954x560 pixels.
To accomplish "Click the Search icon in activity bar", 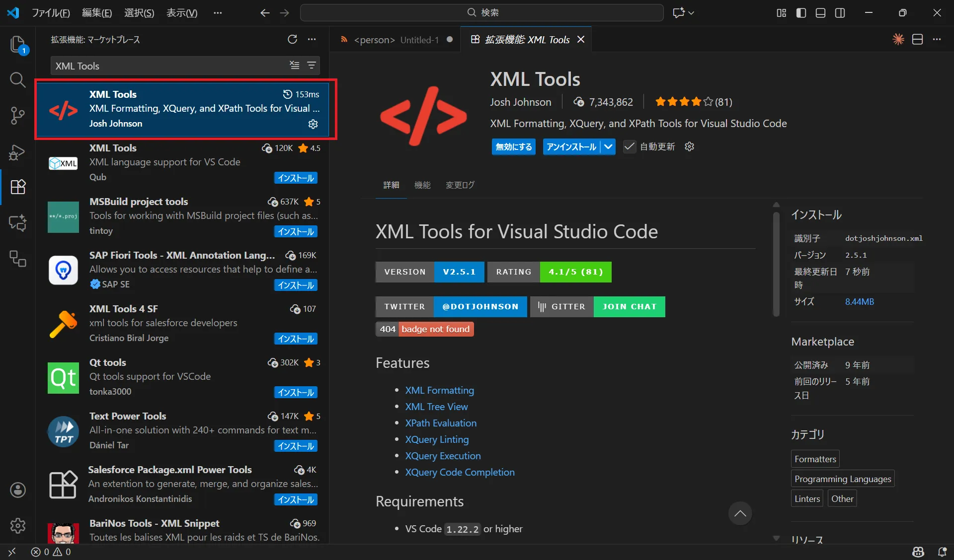I will coord(17,80).
